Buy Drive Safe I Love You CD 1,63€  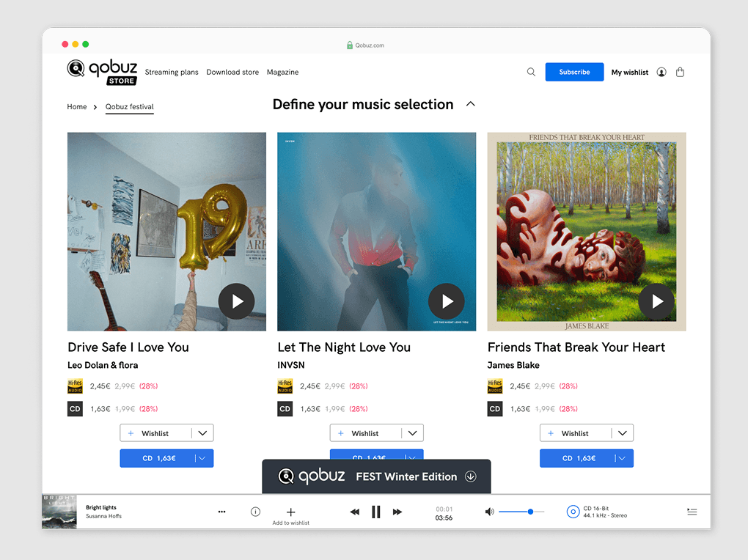coord(158,458)
